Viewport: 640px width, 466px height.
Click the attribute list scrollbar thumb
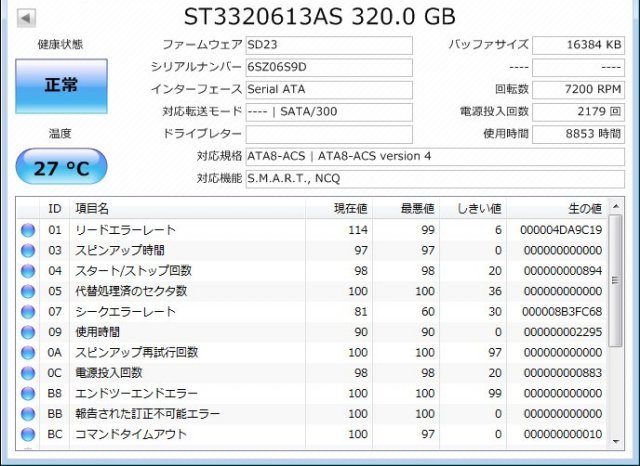(616, 280)
